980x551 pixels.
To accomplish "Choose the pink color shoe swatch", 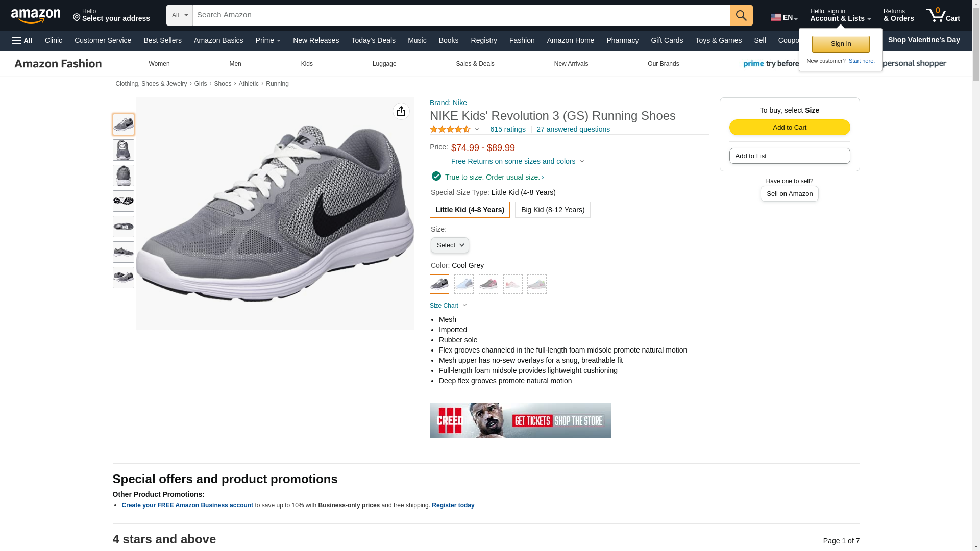I will tap(512, 284).
